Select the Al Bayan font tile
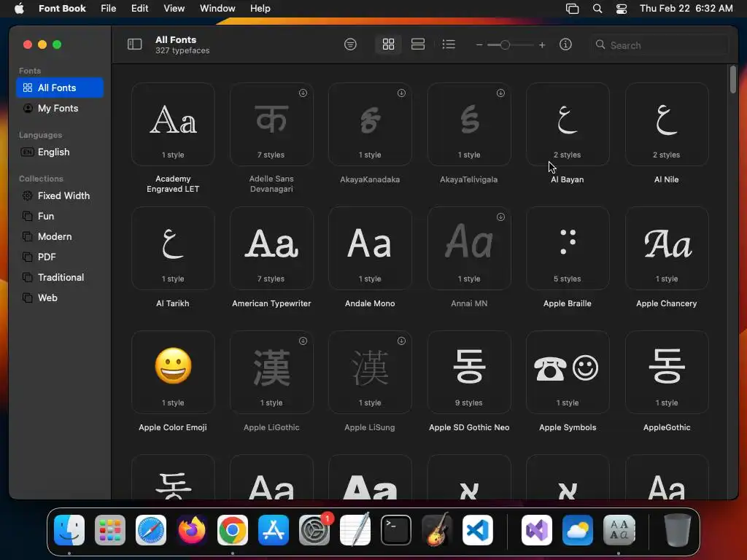 568,124
